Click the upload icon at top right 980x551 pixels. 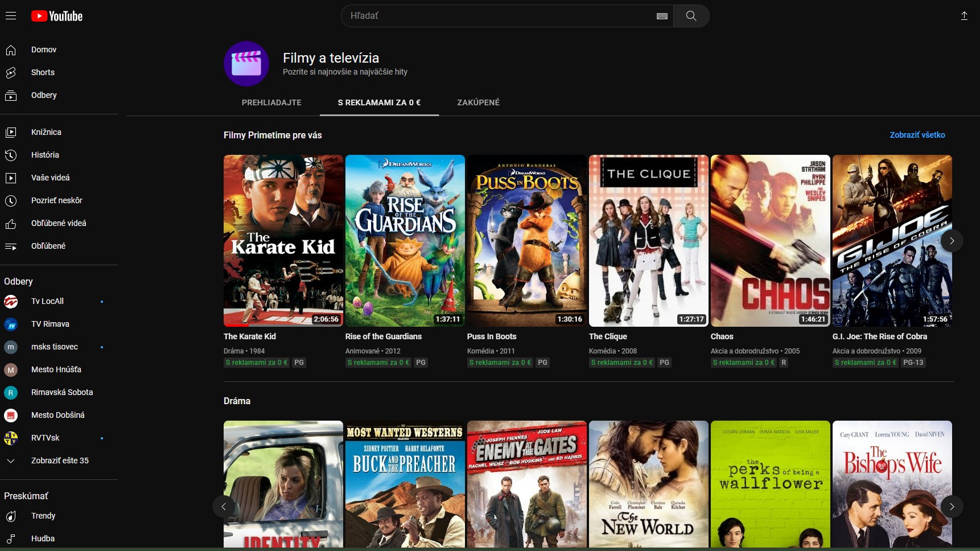click(964, 16)
